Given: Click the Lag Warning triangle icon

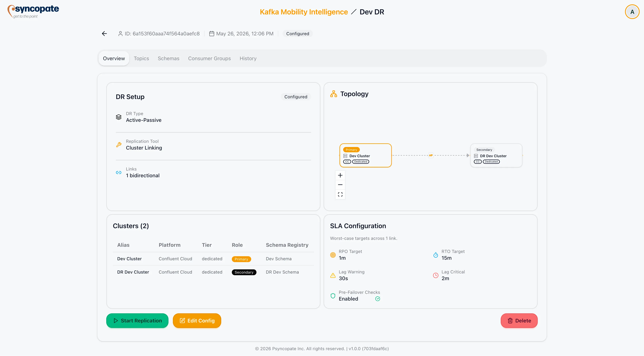Looking at the screenshot, I should (x=333, y=276).
